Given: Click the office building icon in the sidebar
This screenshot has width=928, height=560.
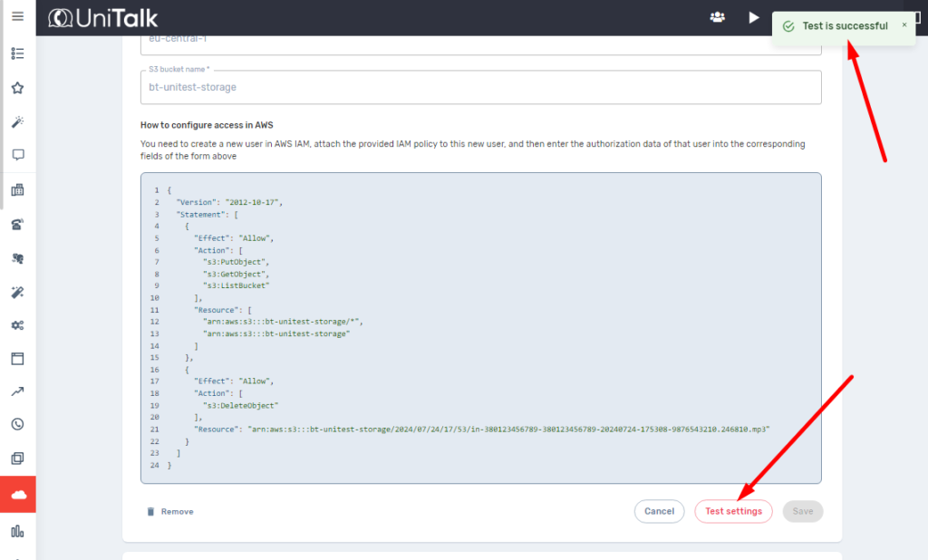Looking at the screenshot, I should click(x=17, y=190).
